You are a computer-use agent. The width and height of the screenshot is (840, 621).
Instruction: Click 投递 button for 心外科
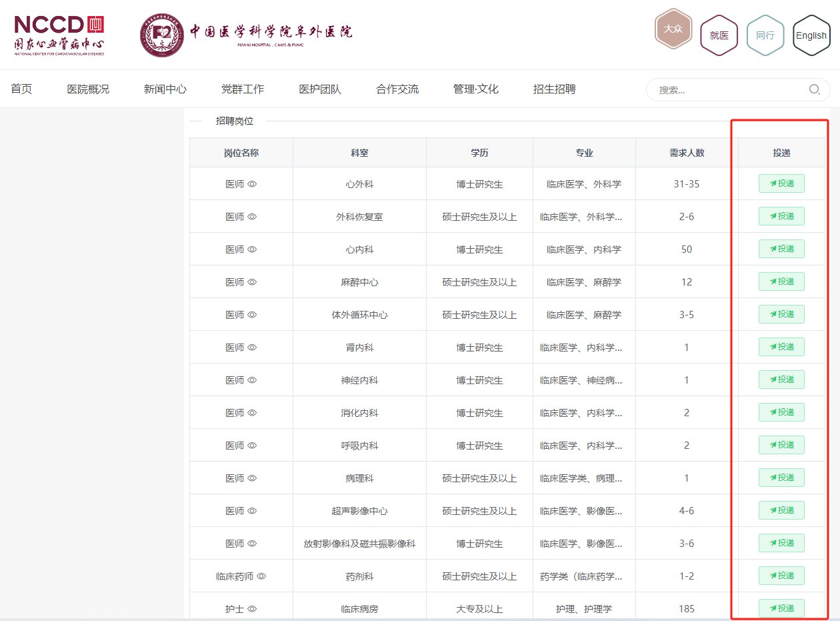[781, 183]
